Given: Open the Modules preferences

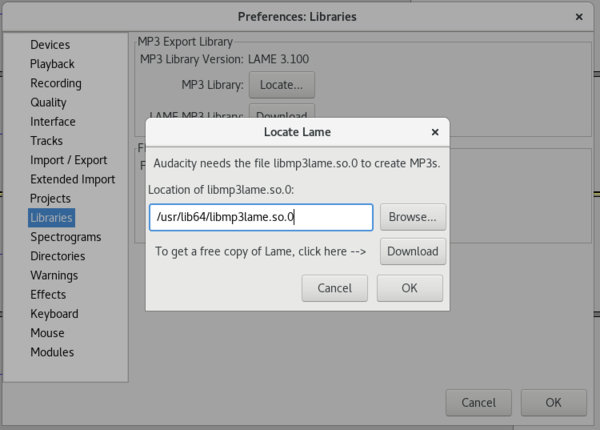Looking at the screenshot, I should (52, 352).
